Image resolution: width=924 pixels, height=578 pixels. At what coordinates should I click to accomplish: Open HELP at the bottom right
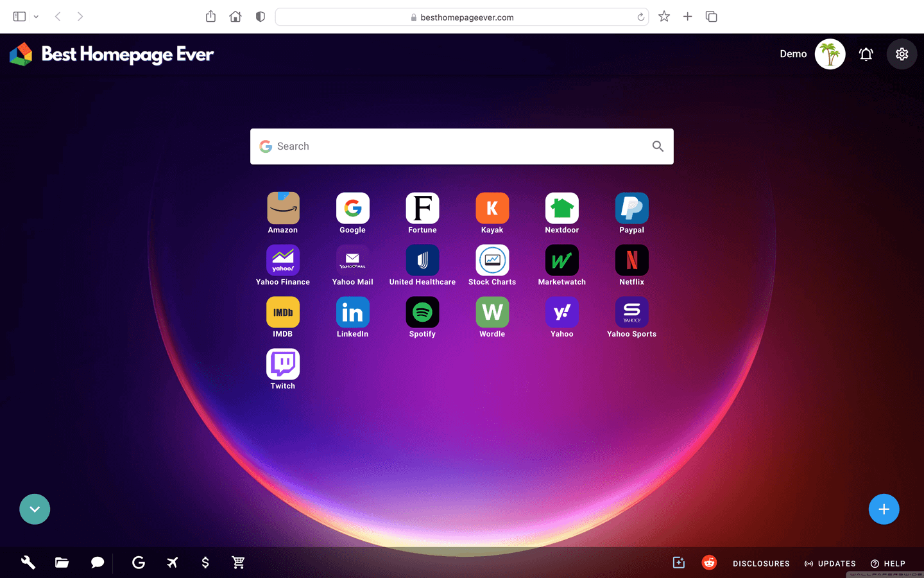tap(893, 563)
